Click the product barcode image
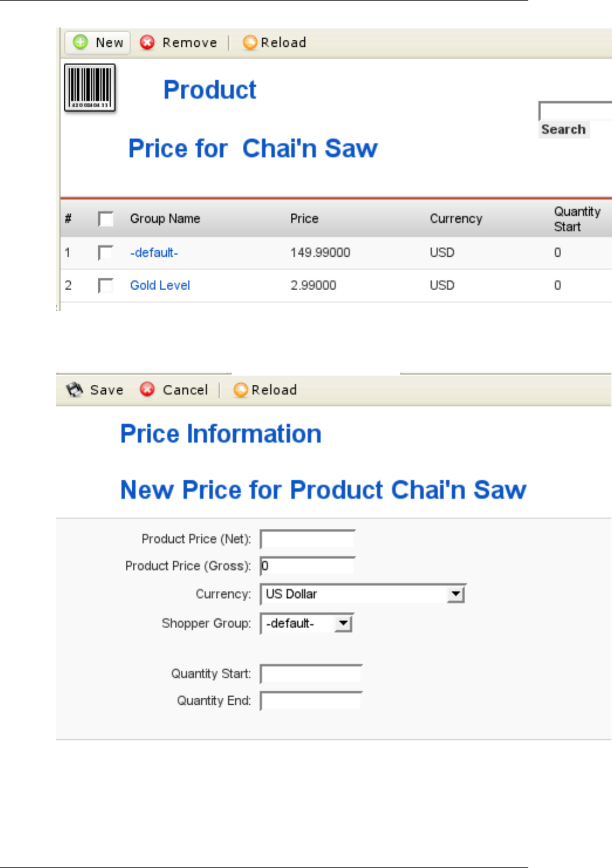Screen dimensions: 612x868 pos(90,88)
